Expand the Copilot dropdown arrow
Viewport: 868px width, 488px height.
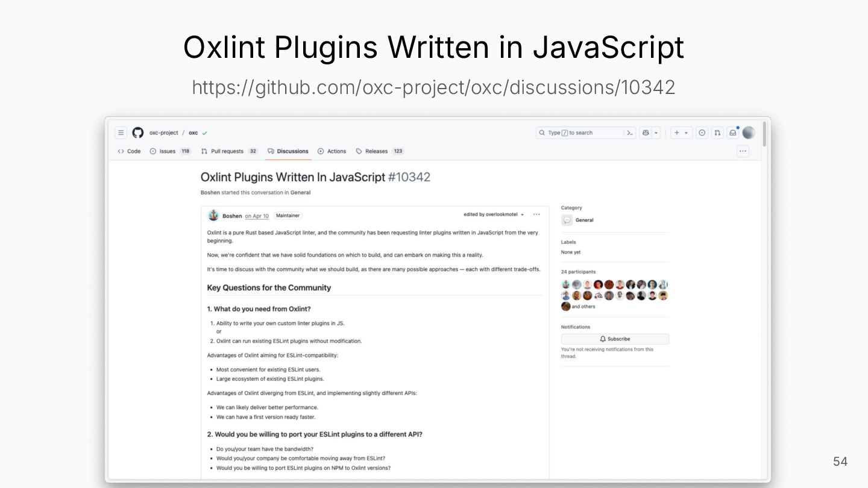(x=656, y=133)
